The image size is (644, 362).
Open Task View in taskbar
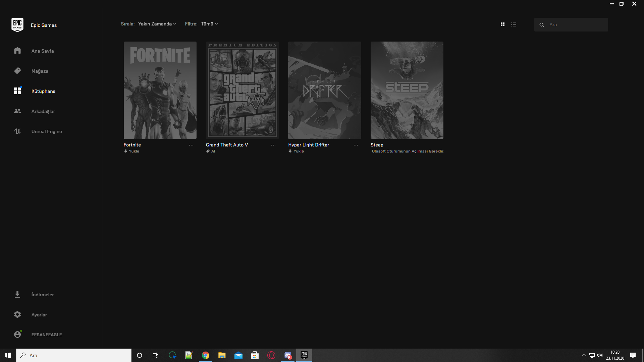[156, 355]
